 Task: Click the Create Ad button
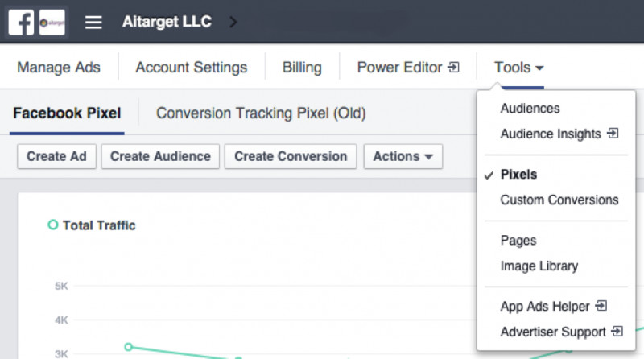pyautogui.click(x=56, y=156)
